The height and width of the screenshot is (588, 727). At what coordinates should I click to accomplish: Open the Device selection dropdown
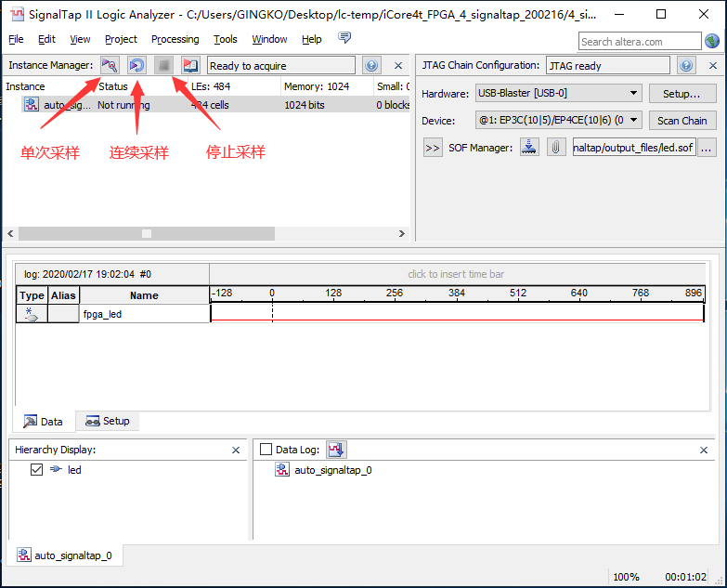557,121
